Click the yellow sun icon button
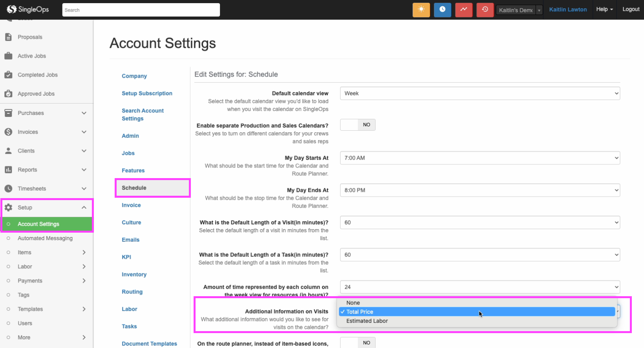Viewport: 644px width, 348px height. coord(421,10)
